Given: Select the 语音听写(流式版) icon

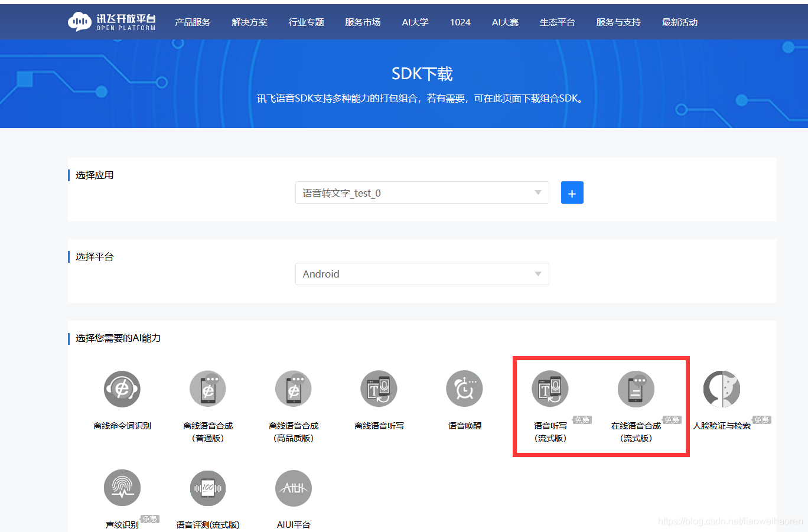Looking at the screenshot, I should point(550,389).
